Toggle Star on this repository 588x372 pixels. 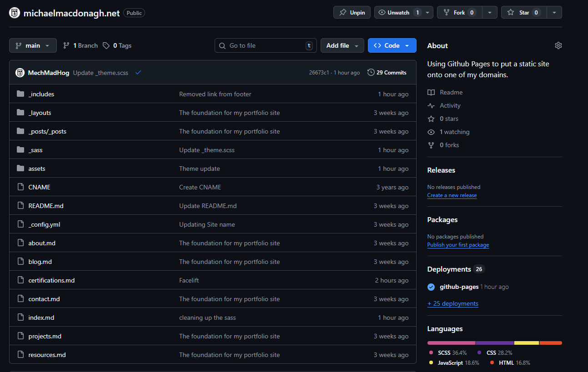(523, 13)
